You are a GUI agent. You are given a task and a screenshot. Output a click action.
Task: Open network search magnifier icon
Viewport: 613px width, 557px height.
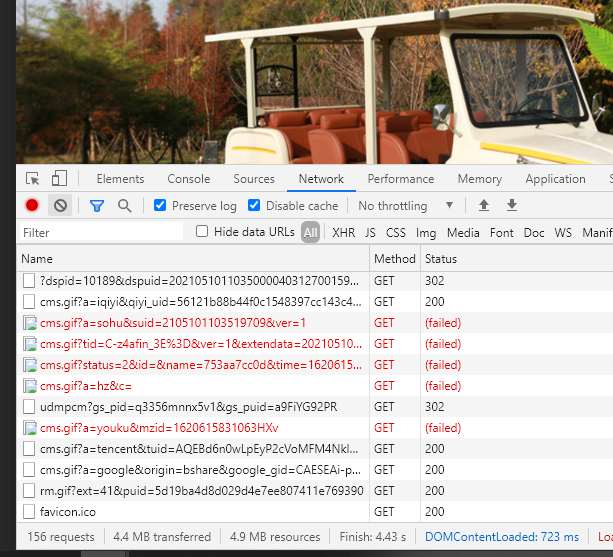coord(125,206)
